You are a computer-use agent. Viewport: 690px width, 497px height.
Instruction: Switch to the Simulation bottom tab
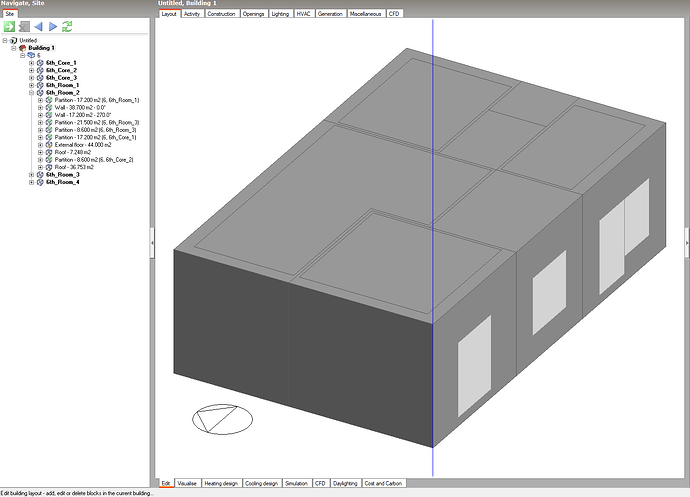[295, 483]
